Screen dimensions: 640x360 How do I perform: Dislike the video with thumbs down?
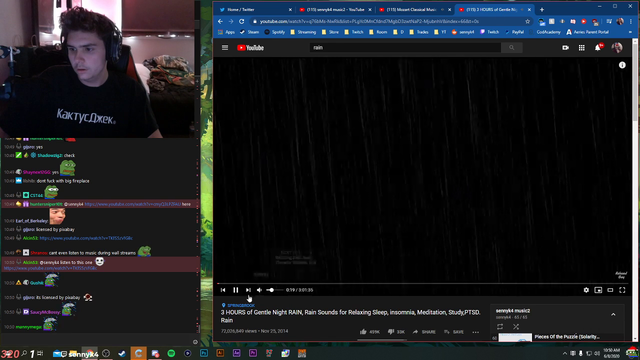396,331
